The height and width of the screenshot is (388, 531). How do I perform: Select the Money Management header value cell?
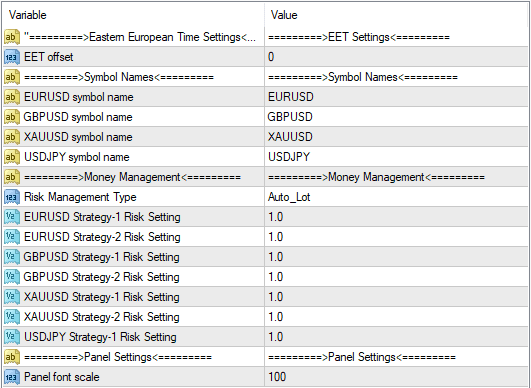[396, 177]
